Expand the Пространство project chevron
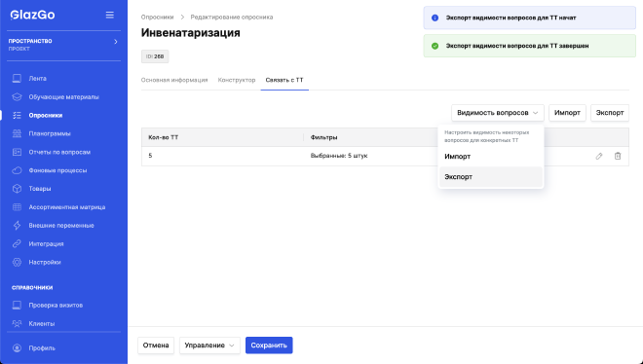 click(116, 41)
